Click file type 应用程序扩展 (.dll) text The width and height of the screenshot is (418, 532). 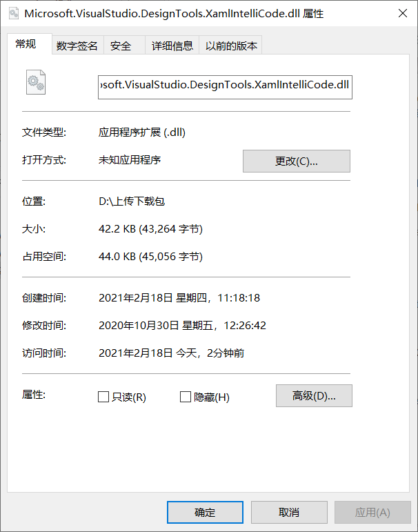click(142, 132)
